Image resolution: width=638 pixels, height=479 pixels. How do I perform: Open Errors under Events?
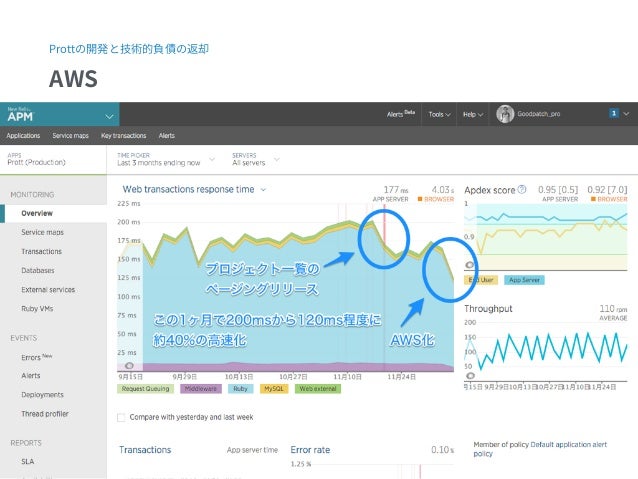(x=37, y=357)
